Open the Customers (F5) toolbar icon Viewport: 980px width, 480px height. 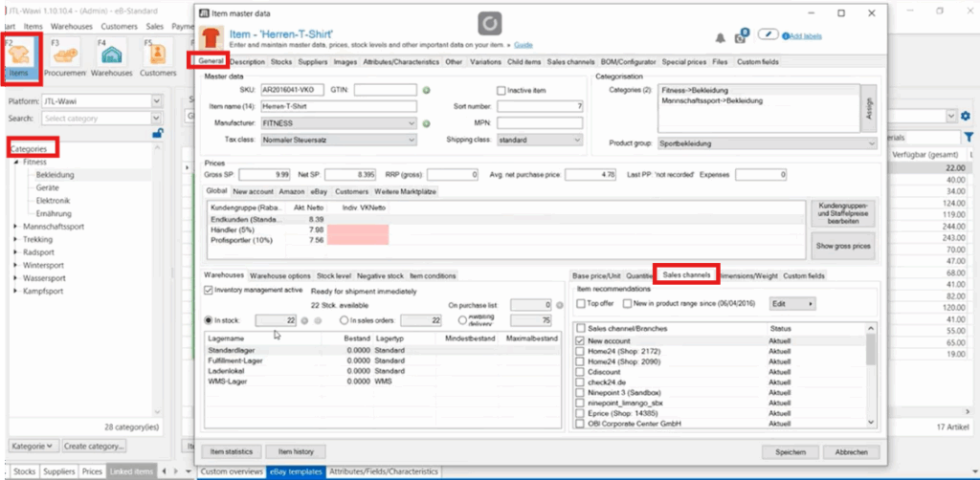pos(158,59)
